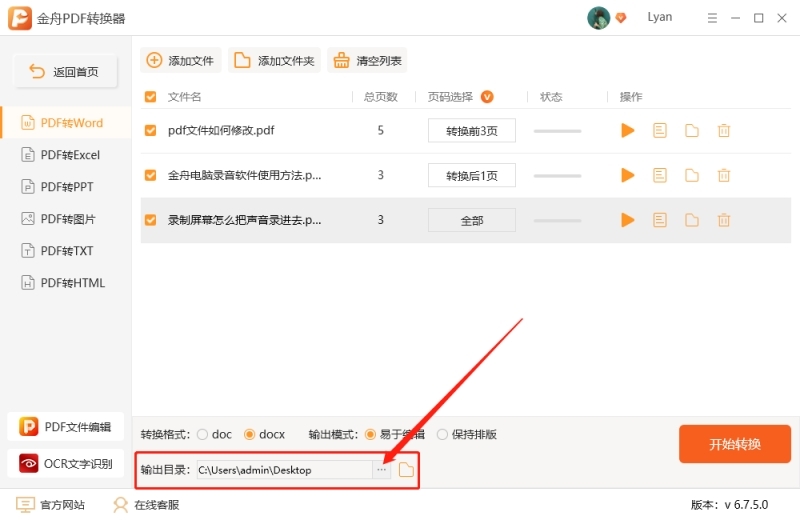Image resolution: width=800 pixels, height=520 pixels.
Task: Click the version text v 6.7.5.0
Action: tap(746, 505)
